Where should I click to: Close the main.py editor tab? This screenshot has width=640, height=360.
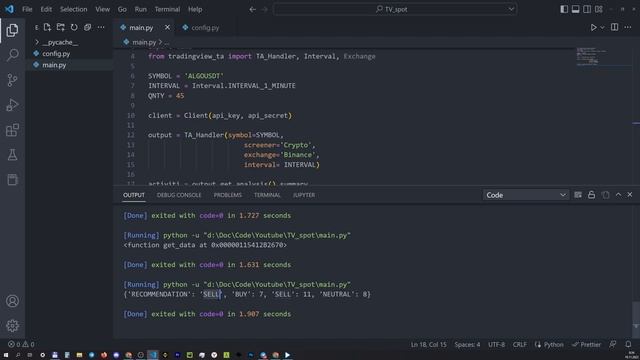pos(167,27)
